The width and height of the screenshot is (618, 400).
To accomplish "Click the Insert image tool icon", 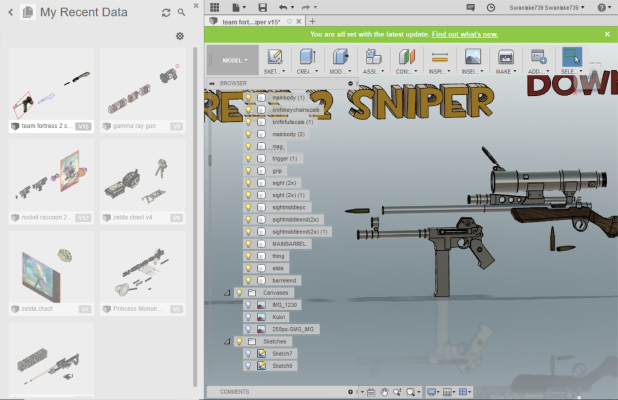I will pos(473,57).
